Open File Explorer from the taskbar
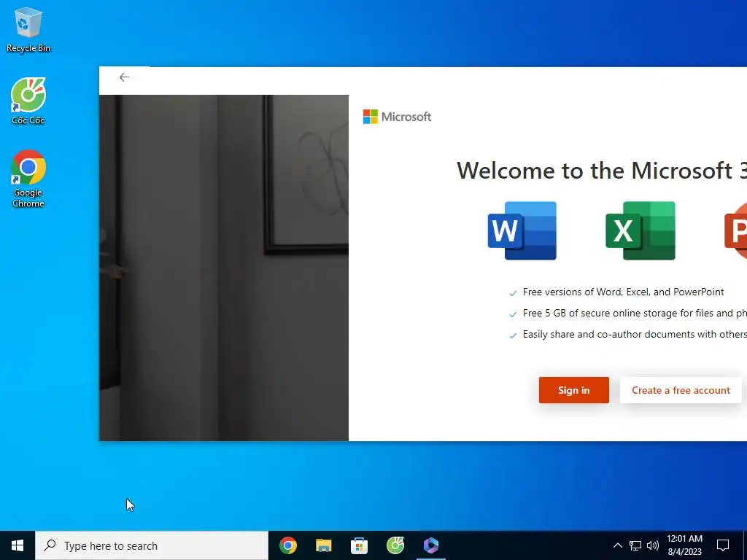 (323, 545)
